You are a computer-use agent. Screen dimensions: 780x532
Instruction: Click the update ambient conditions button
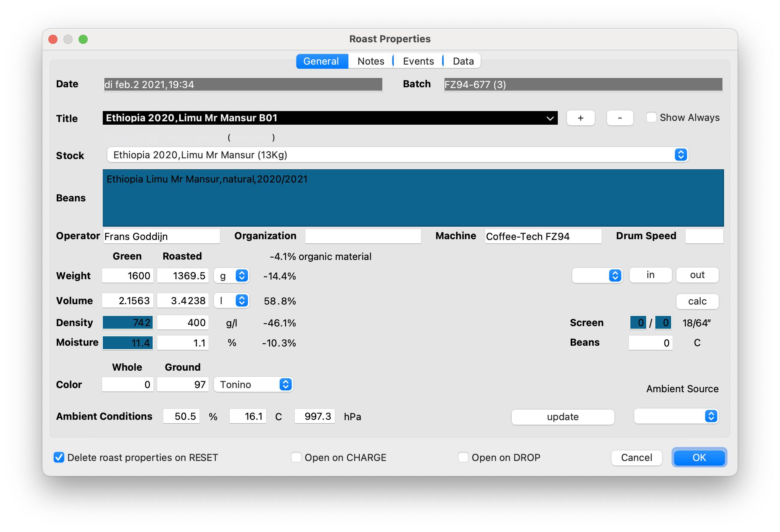pos(562,417)
